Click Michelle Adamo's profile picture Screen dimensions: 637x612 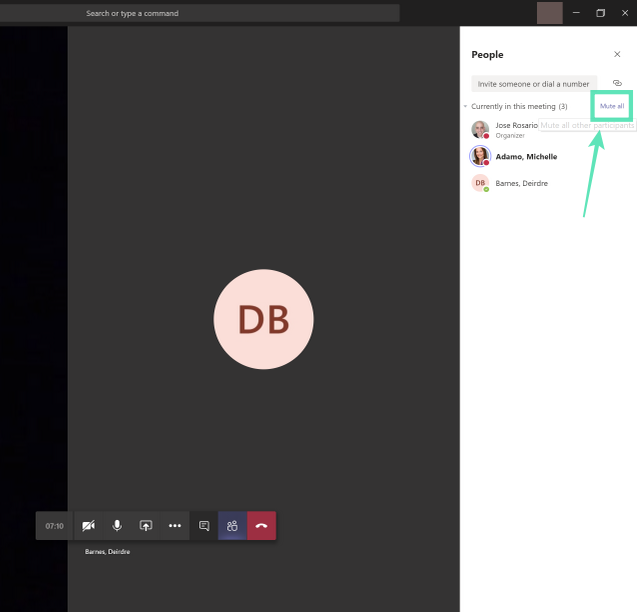480,156
